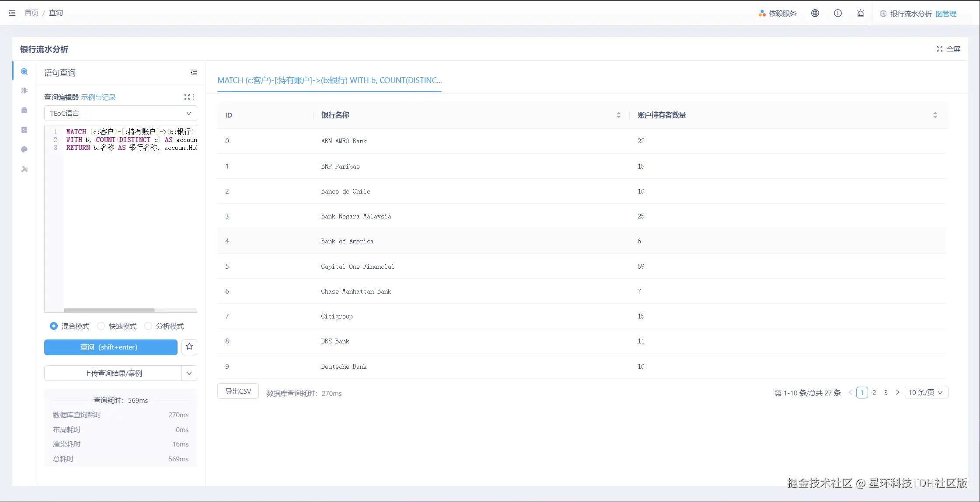Screen dimensions: 980x502
Task: Open the 10 条/页 page size dropdown
Action: pos(926,392)
